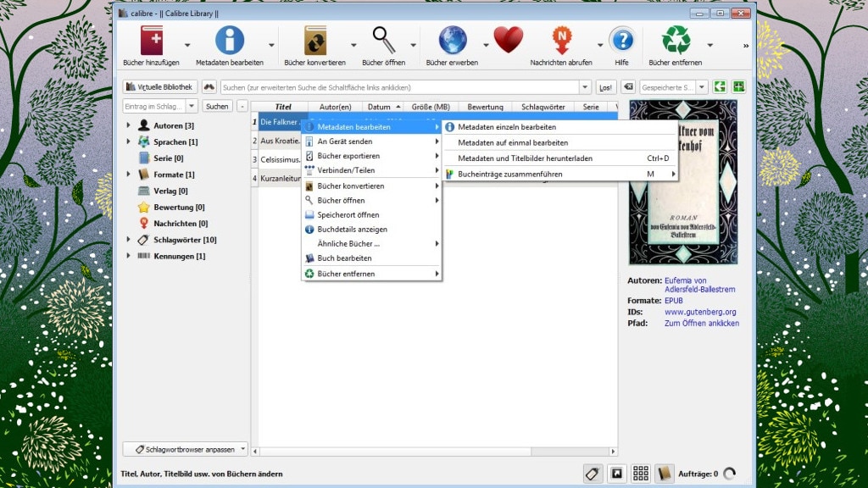Click the Virtuelle Bibliothek button
868x488 pixels.
pyautogui.click(x=160, y=87)
